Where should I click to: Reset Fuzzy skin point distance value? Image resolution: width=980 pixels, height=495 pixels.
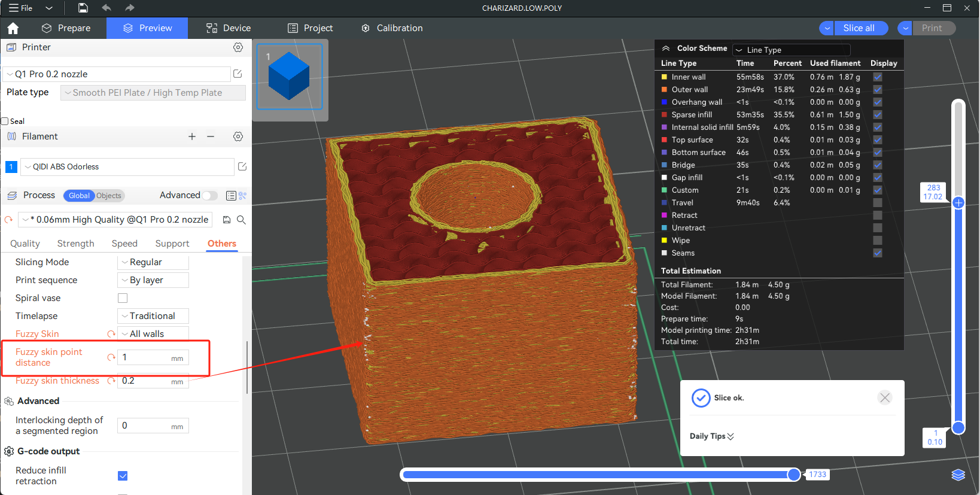coord(111,357)
